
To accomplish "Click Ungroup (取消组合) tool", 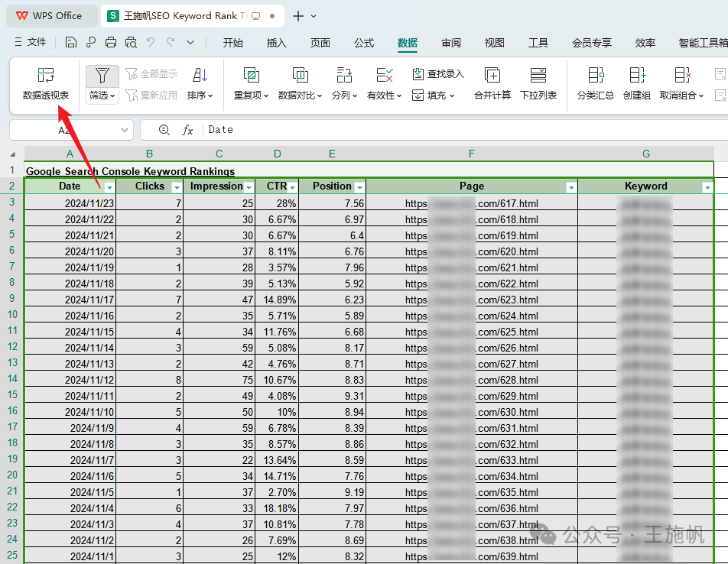I will [x=681, y=84].
